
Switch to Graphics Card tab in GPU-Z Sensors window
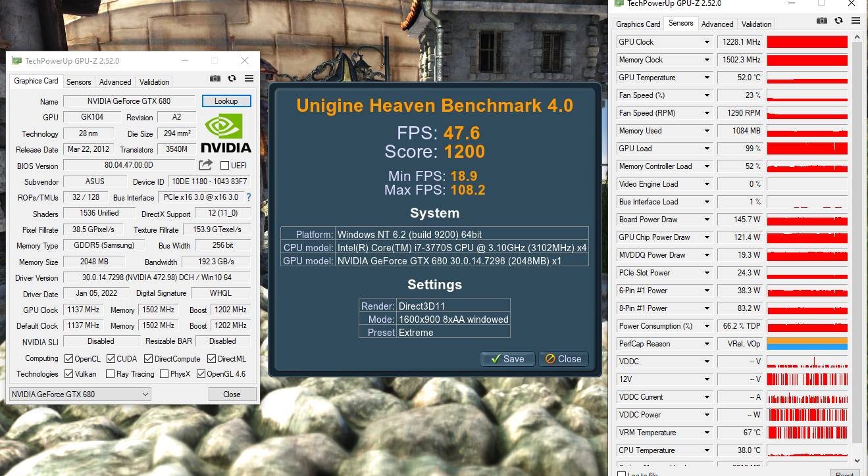pos(638,24)
